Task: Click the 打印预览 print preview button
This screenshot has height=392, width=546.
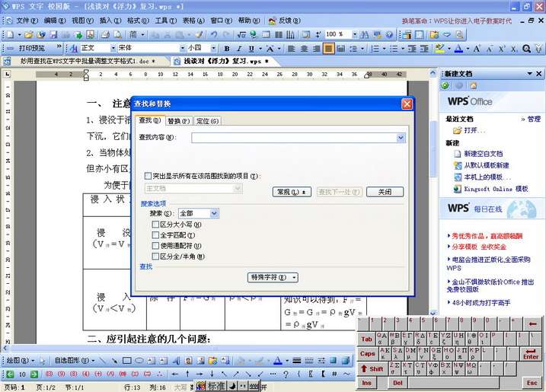Action: pyautogui.click(x=32, y=48)
